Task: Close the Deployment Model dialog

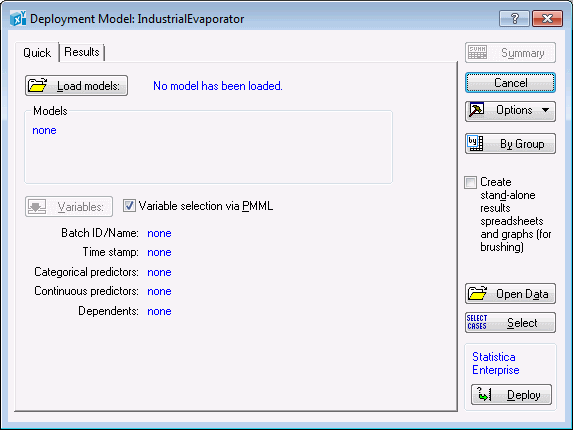Action: (x=547, y=18)
